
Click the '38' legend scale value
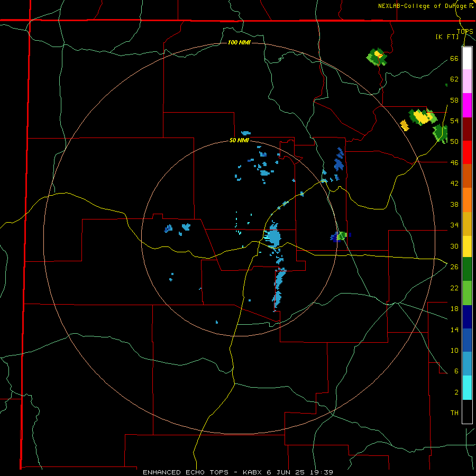point(454,204)
